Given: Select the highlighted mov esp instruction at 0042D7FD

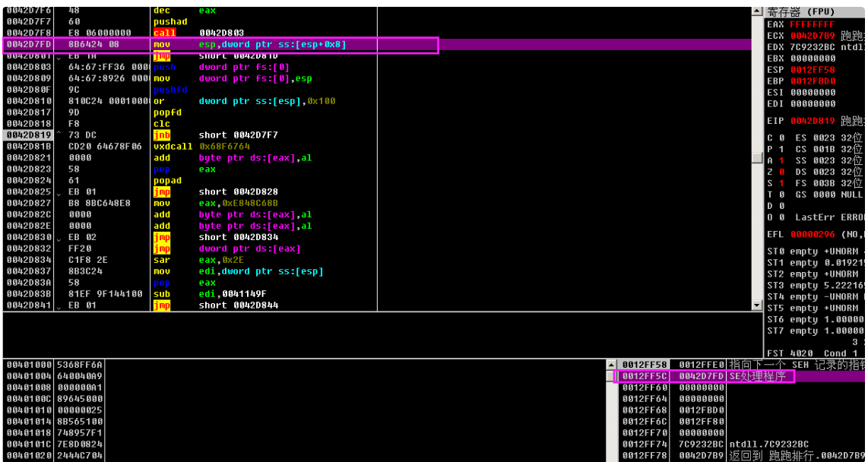Looking at the screenshot, I should pyautogui.click(x=272, y=45).
